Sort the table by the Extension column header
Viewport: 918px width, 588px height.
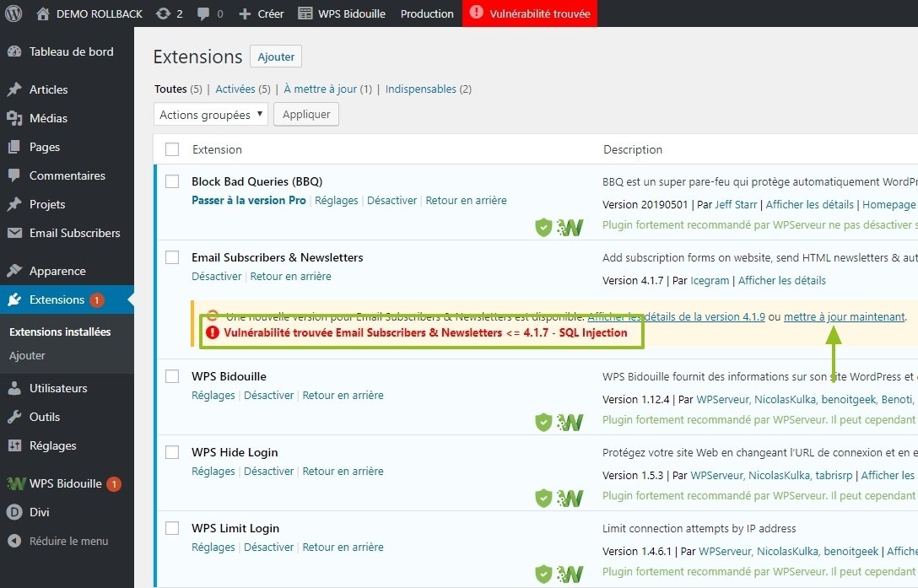(x=217, y=149)
